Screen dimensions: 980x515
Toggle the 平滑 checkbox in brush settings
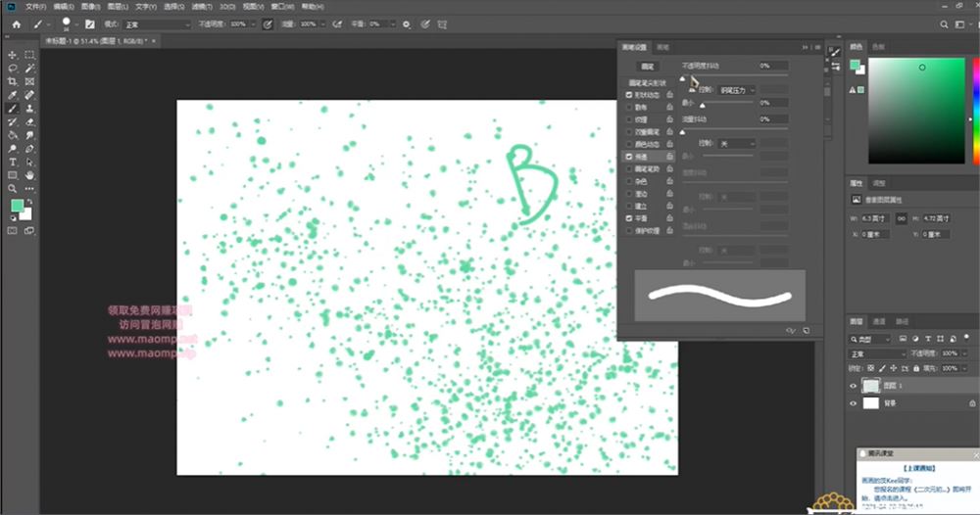point(629,218)
